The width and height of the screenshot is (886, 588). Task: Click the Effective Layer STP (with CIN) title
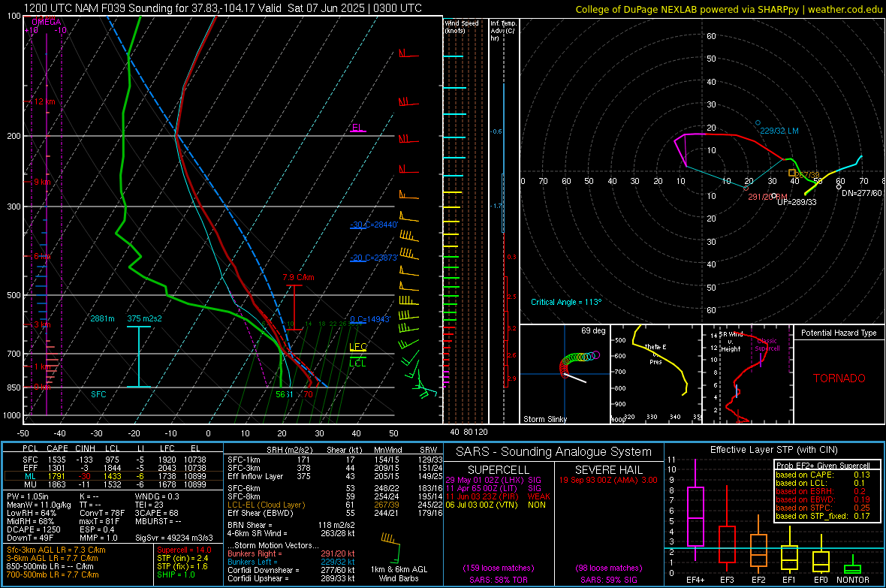[773, 450]
